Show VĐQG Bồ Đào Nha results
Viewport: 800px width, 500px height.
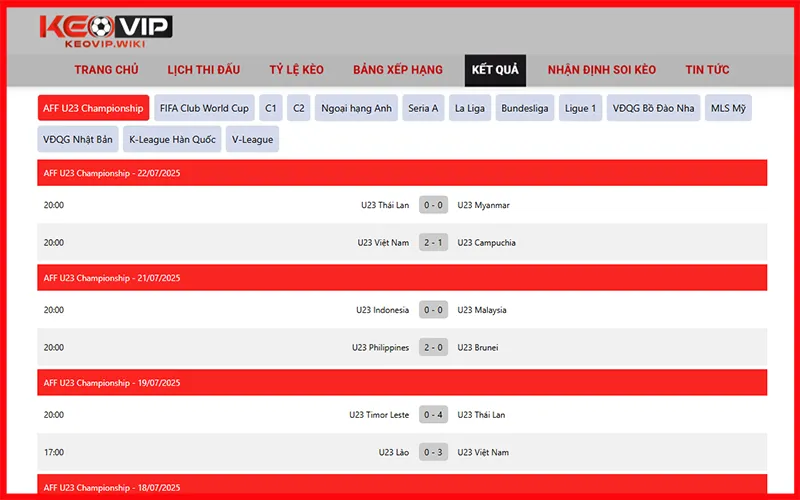click(x=653, y=108)
